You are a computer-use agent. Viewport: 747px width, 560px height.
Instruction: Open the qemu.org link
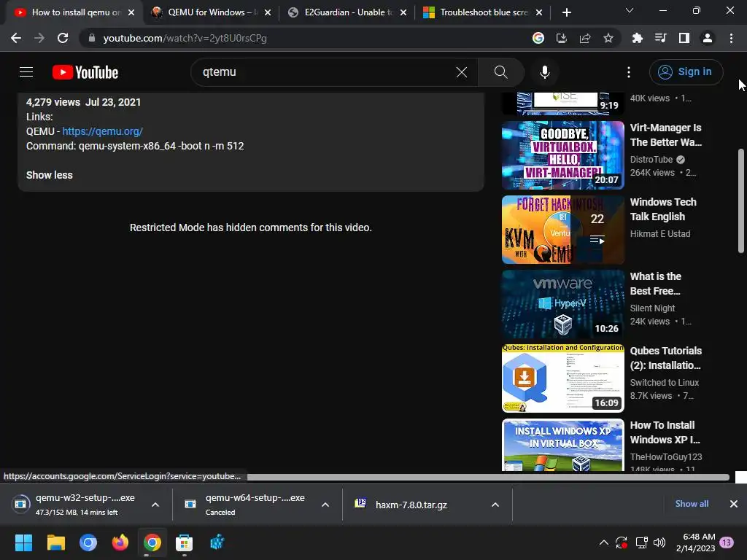pos(102,131)
